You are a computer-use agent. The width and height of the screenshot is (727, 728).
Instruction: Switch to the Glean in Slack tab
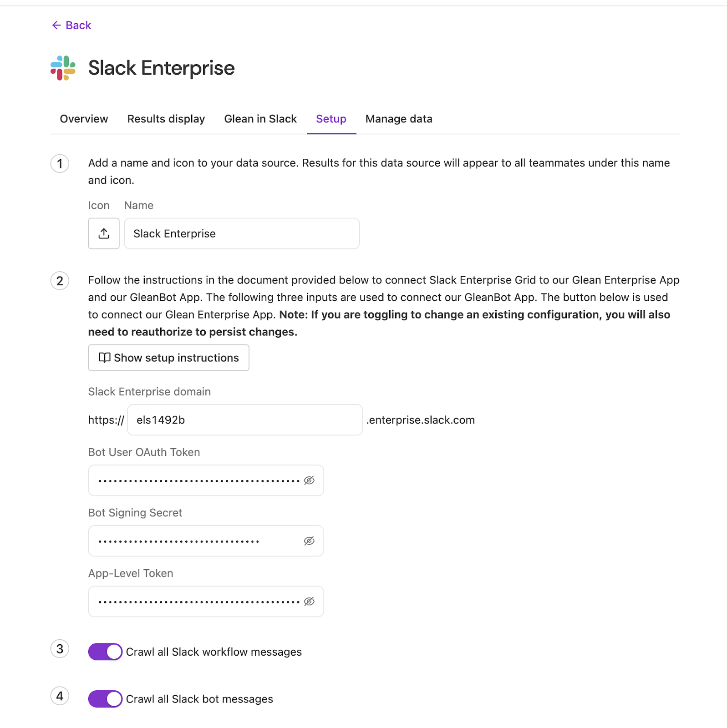tap(260, 119)
